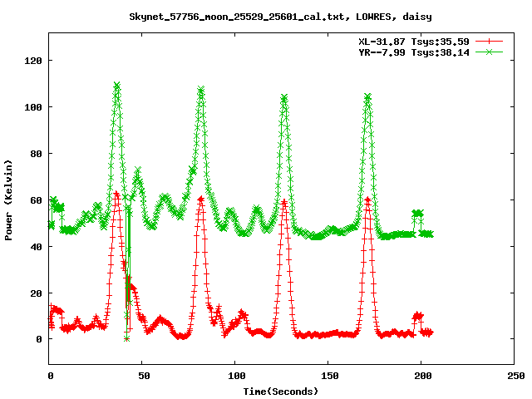The width and height of the screenshot is (532, 399).
Task: Click the y-axis tick label 80
Action: 36,154
